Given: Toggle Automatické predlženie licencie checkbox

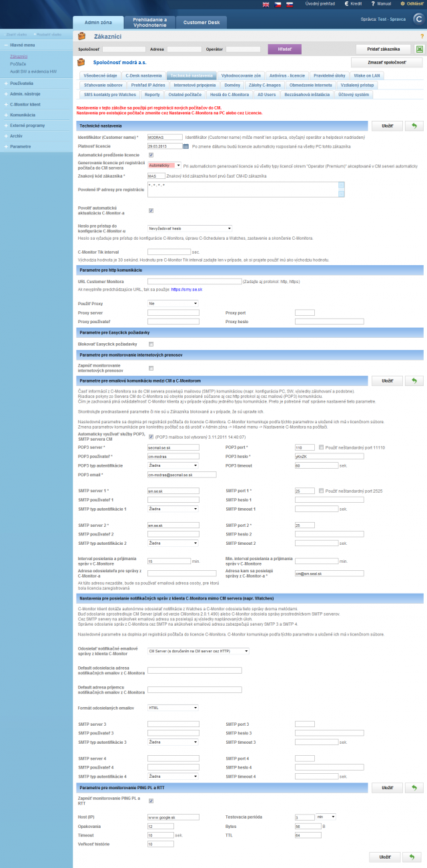Looking at the screenshot, I should click(x=151, y=155).
